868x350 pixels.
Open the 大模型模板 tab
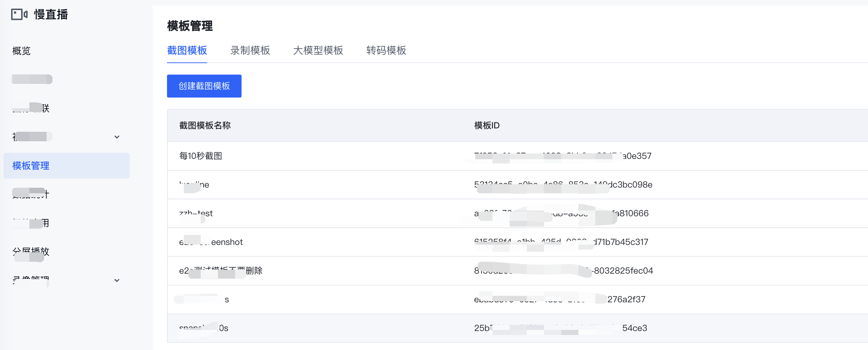[318, 51]
